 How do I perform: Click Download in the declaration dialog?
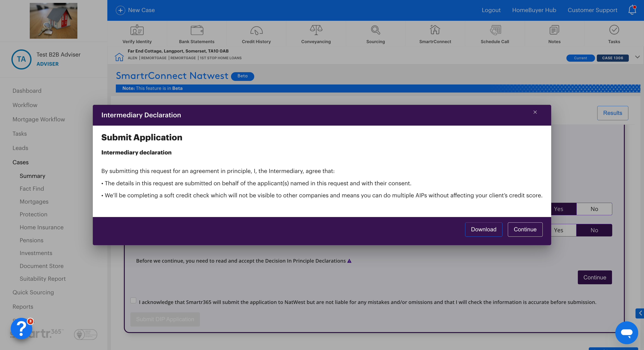483,229
